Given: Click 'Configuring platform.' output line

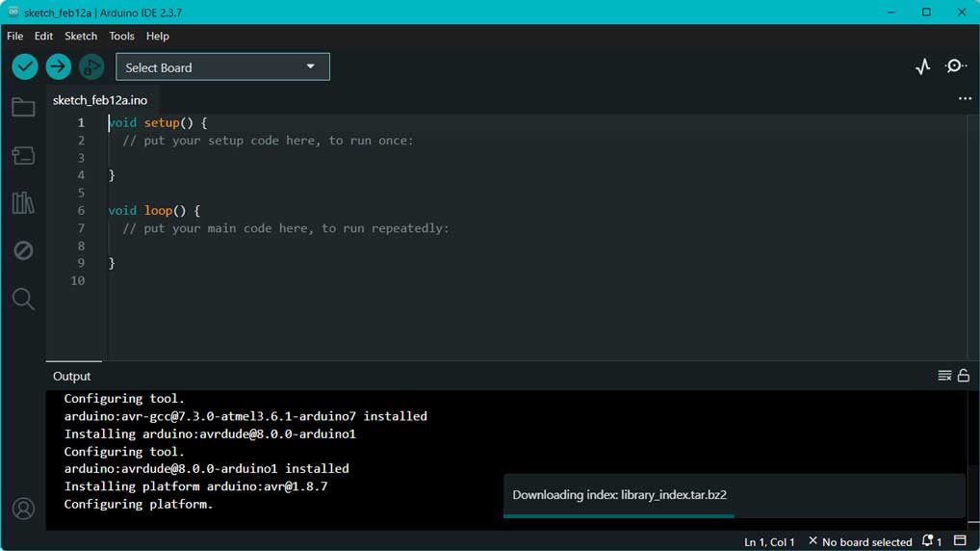Looking at the screenshot, I should pyautogui.click(x=138, y=504).
